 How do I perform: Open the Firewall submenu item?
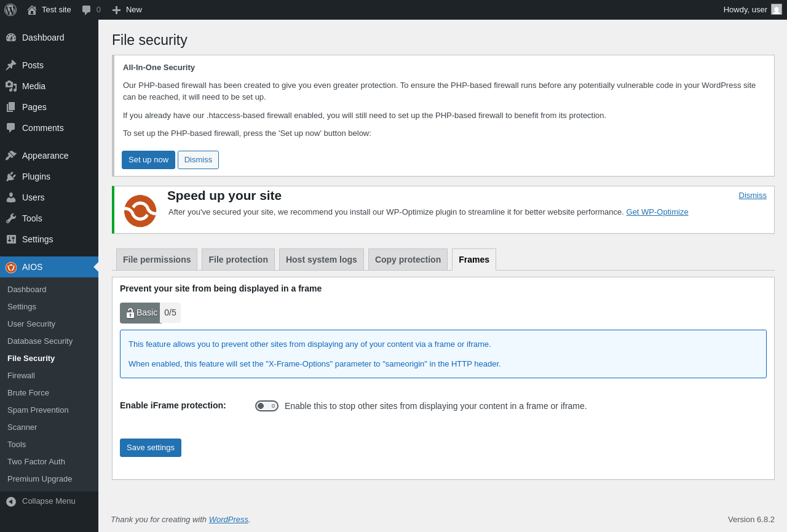(x=49, y=376)
